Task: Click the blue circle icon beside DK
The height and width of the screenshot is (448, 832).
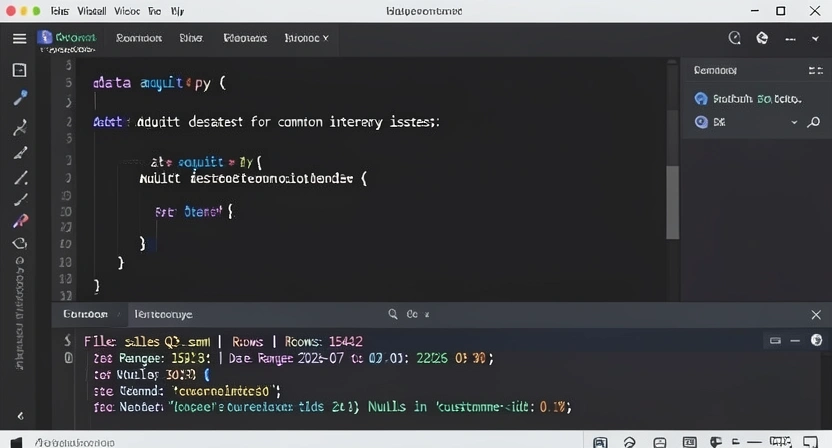Action: click(701, 122)
